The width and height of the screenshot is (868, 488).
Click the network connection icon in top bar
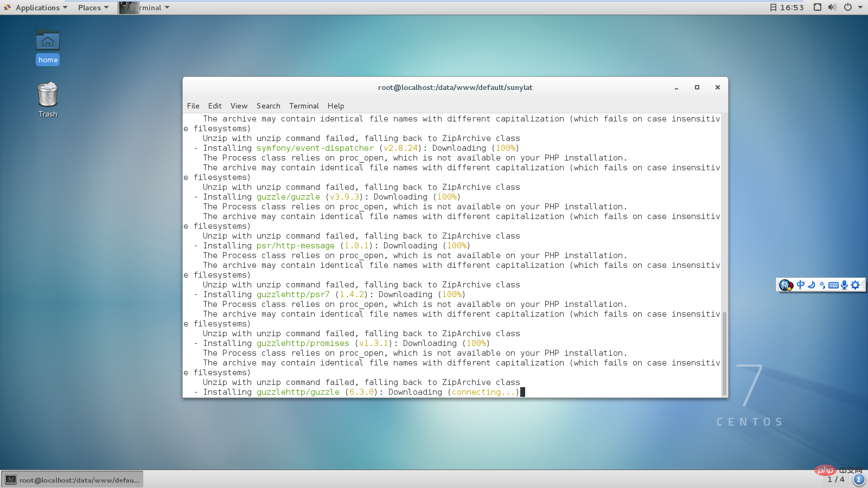pos(818,7)
